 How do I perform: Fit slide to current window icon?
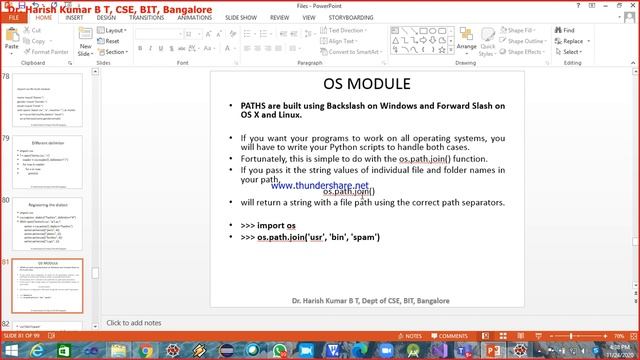pos(634,336)
